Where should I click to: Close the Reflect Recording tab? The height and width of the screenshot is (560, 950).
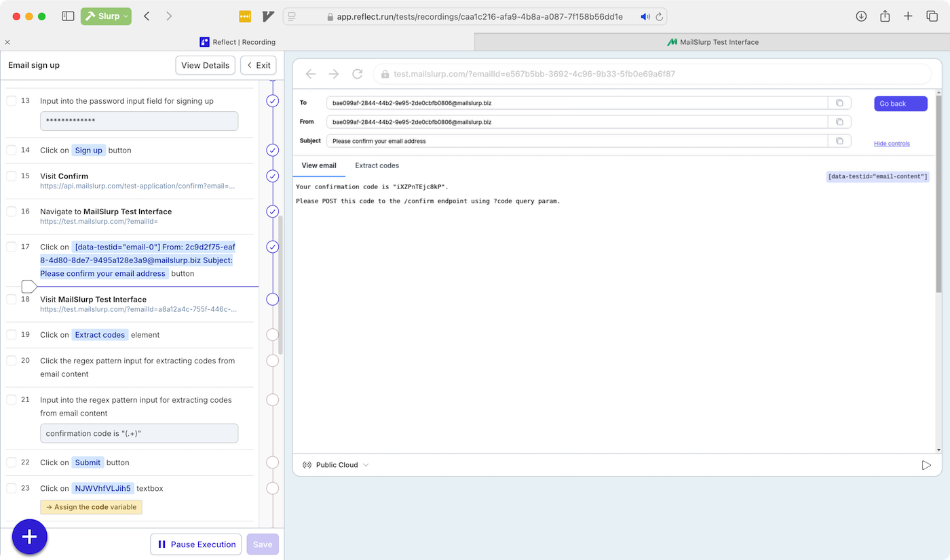[x=7, y=42]
